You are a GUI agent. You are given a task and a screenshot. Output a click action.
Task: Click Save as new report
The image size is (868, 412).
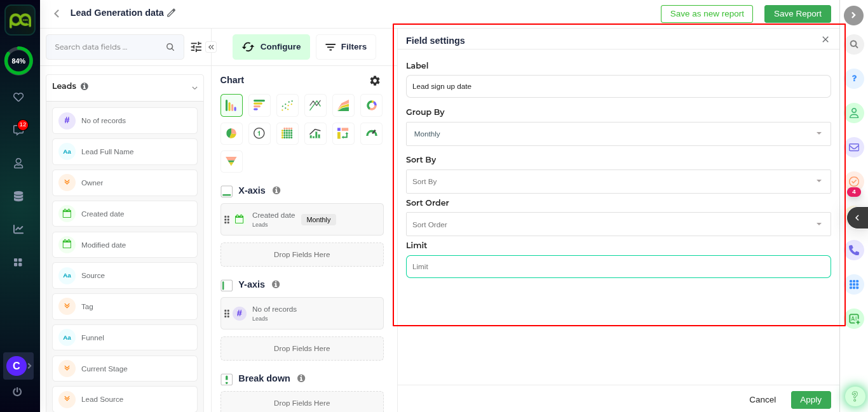[x=707, y=14]
